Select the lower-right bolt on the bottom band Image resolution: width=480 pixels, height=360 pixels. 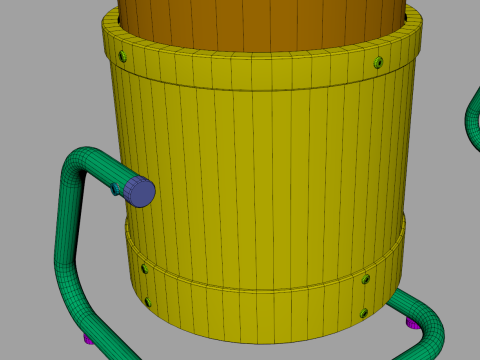coord(364,313)
